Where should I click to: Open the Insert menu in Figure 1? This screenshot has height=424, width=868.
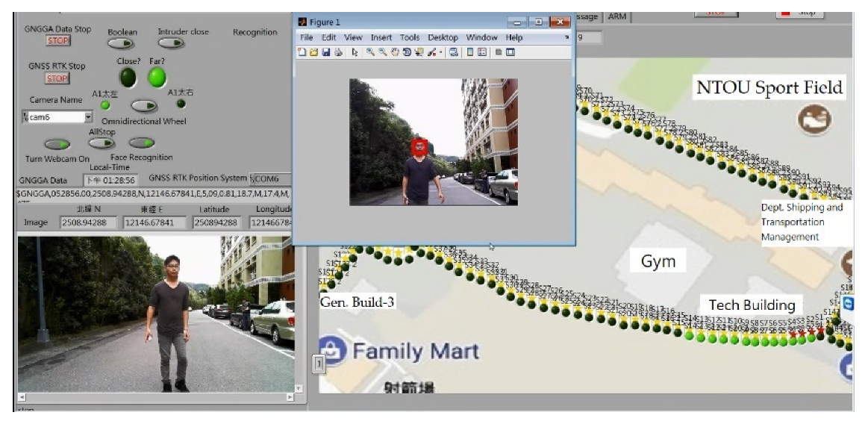pyautogui.click(x=381, y=37)
